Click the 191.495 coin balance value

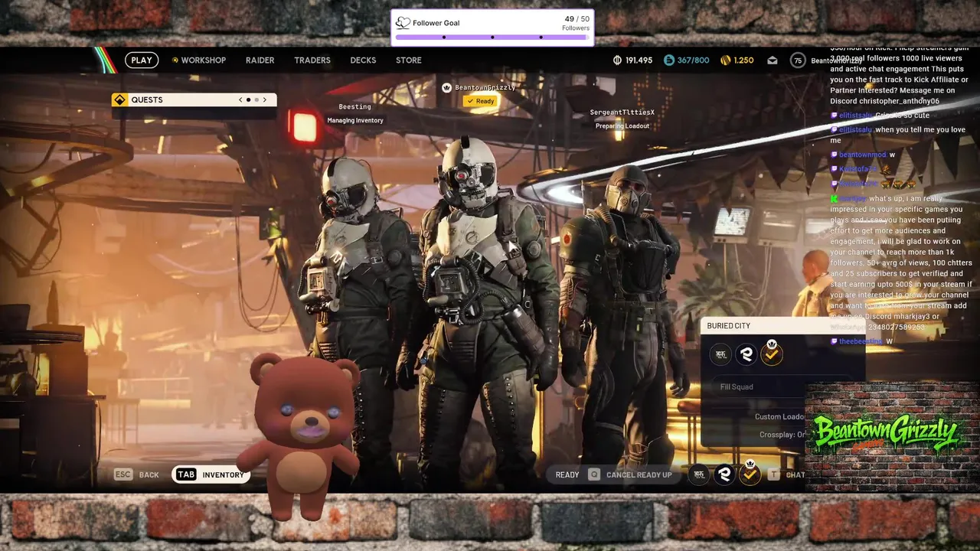point(639,60)
